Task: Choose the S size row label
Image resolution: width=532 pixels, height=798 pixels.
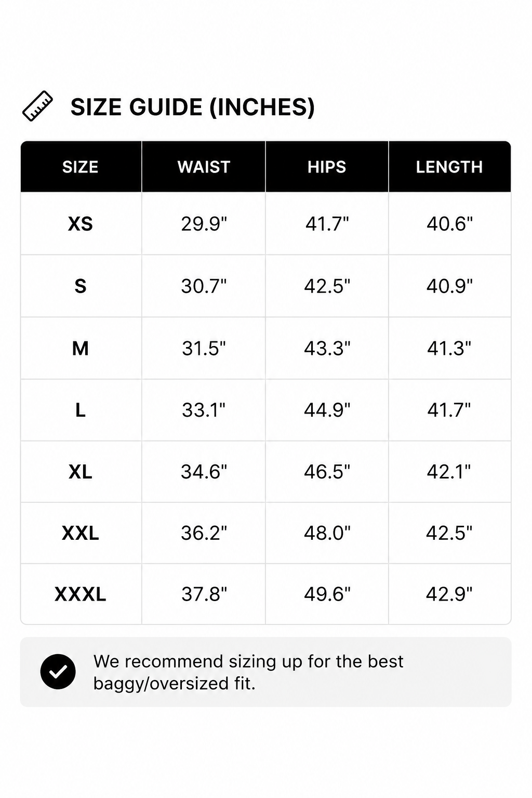Action: tap(81, 286)
